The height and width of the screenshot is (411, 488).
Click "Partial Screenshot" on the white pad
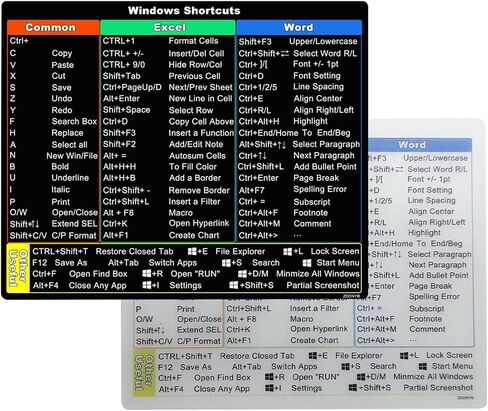438,388
